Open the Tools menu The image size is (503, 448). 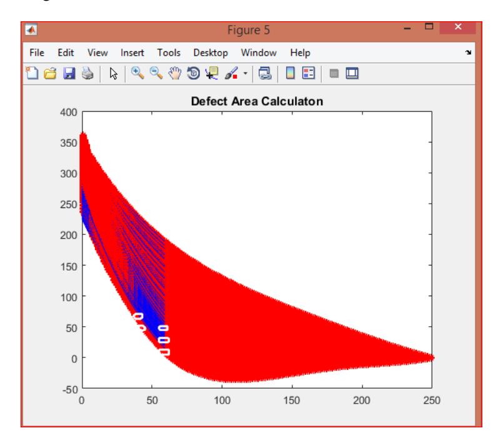169,52
